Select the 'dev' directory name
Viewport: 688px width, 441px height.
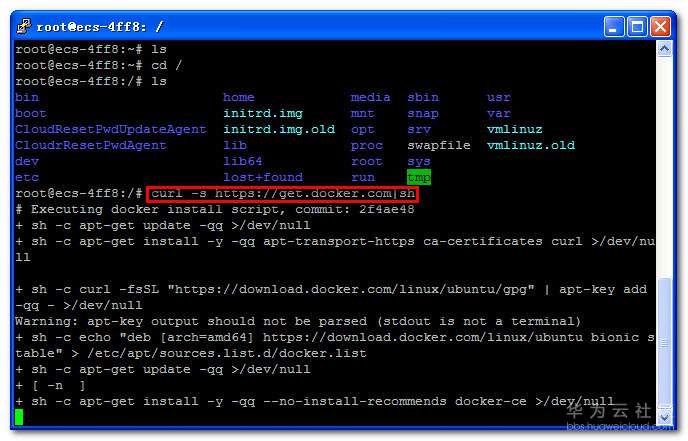tap(27, 161)
